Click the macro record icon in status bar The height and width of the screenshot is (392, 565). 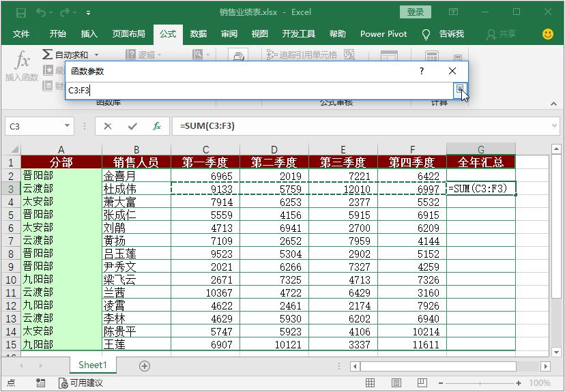(41, 383)
